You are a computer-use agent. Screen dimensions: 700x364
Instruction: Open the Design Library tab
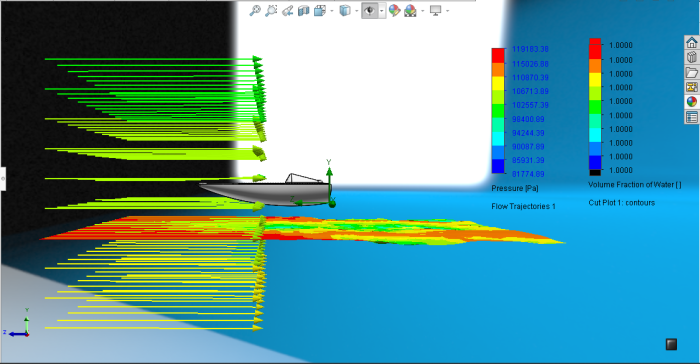(x=692, y=57)
